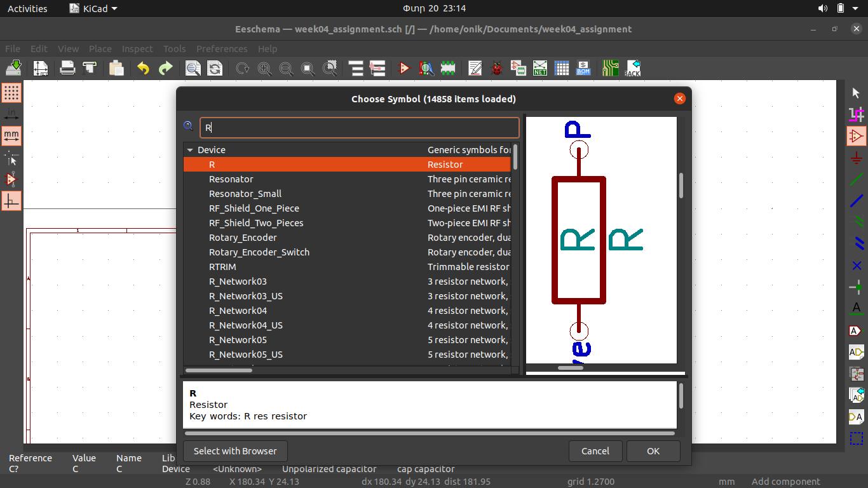The height and width of the screenshot is (488, 868).
Task: Open the Place menu
Action: click(x=100, y=48)
